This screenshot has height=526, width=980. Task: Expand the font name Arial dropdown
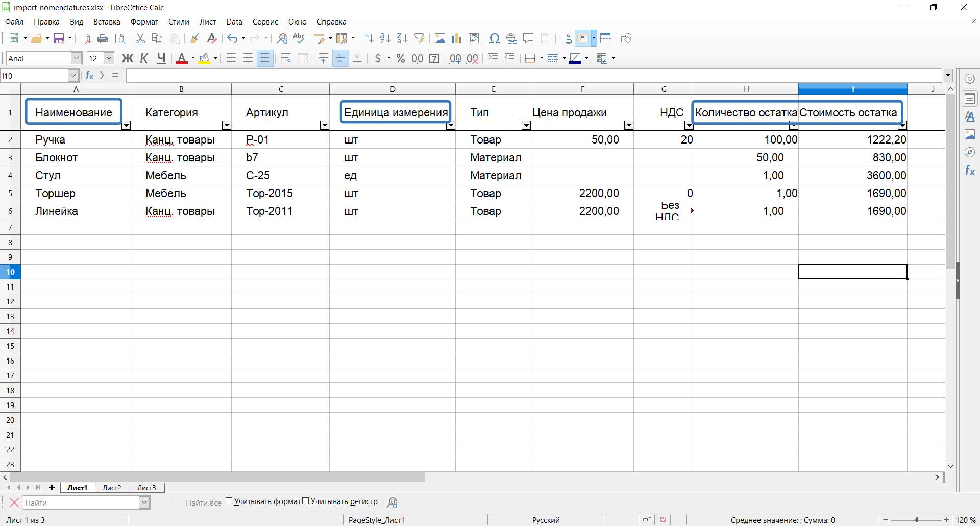pyautogui.click(x=76, y=59)
